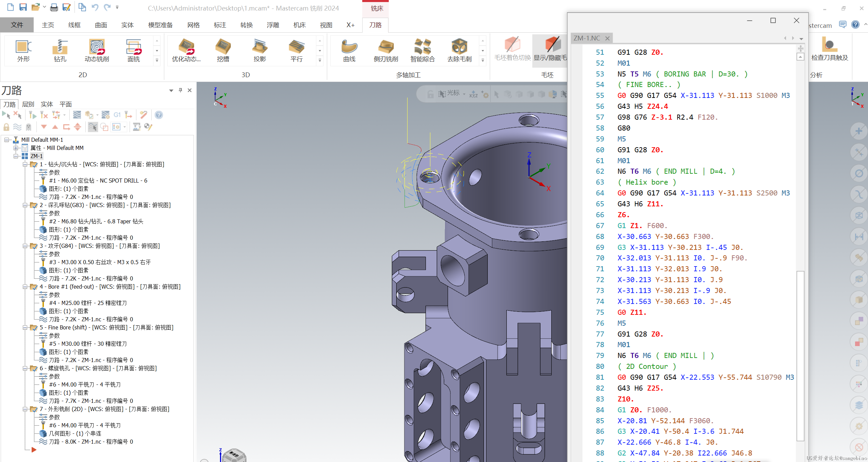The height and width of the screenshot is (462, 868).
Task: Expand the 2D toolpath gallery
Action: (157, 61)
